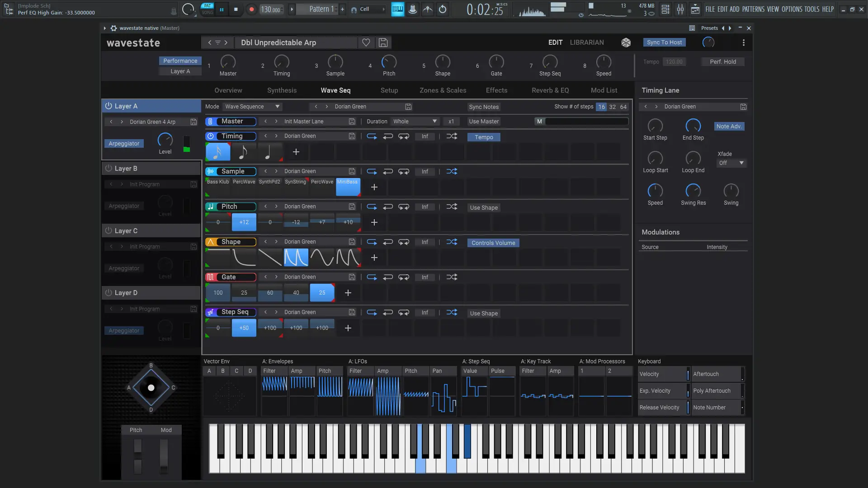The image size is (868, 488).
Task: Open the LIBRARIAN view
Action: (x=587, y=42)
